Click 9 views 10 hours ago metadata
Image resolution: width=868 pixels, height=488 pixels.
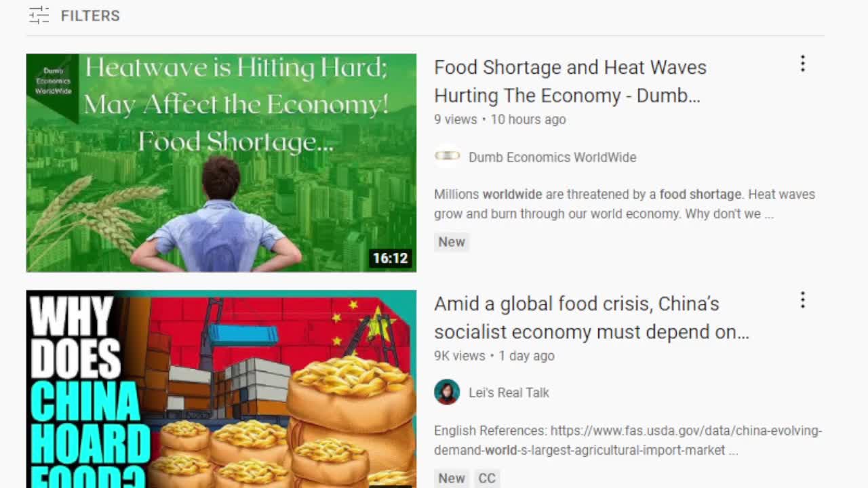(500, 119)
